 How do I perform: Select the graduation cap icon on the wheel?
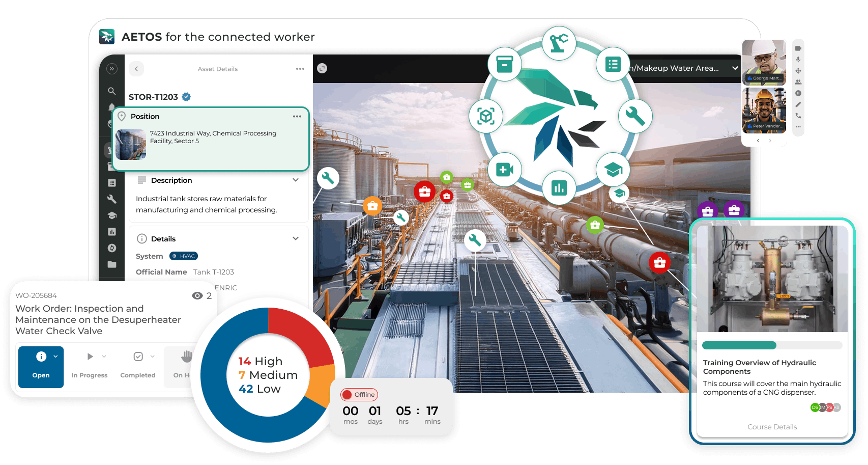click(613, 170)
